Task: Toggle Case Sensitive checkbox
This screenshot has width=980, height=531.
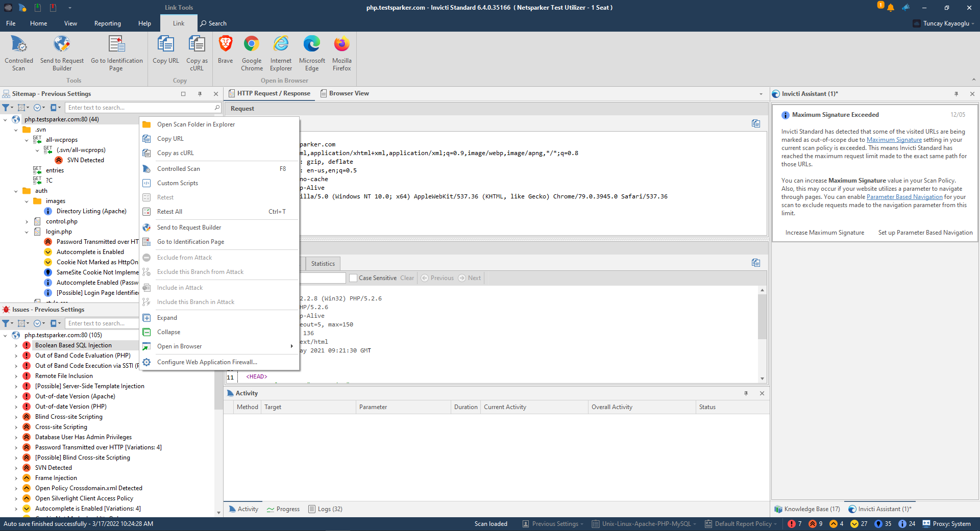Action: [353, 278]
